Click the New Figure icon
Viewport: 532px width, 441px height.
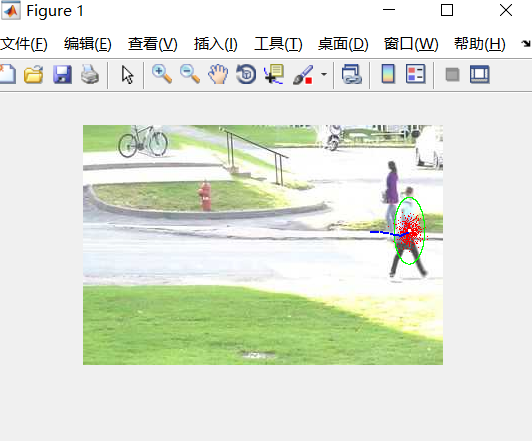click(7, 74)
